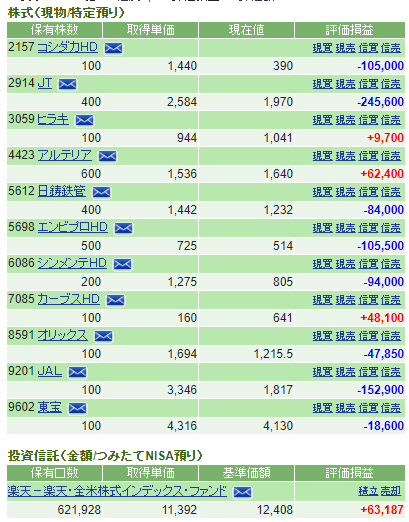Click 信買 in the 東宝 row

click(x=368, y=408)
